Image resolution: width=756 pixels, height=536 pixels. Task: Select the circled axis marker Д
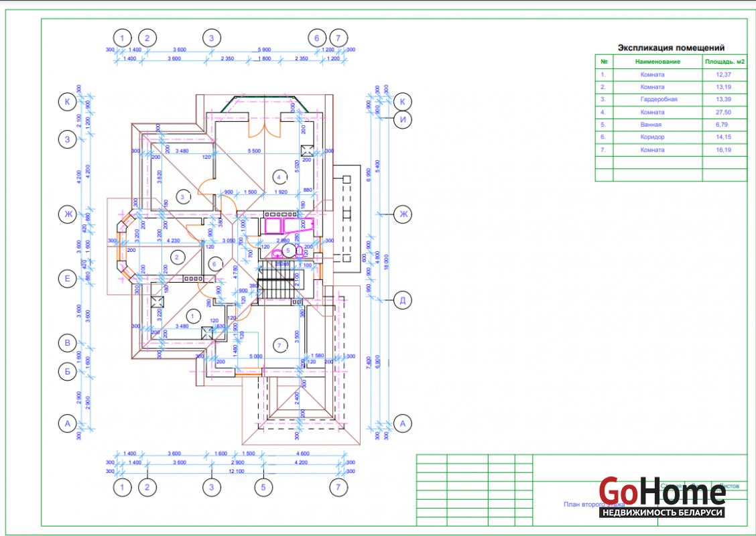tap(403, 299)
